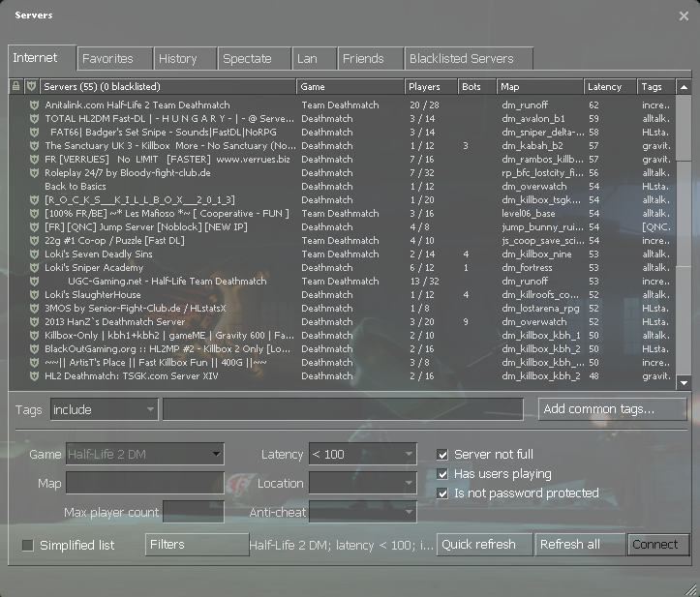Uncheck Server not full filter

[443, 455]
